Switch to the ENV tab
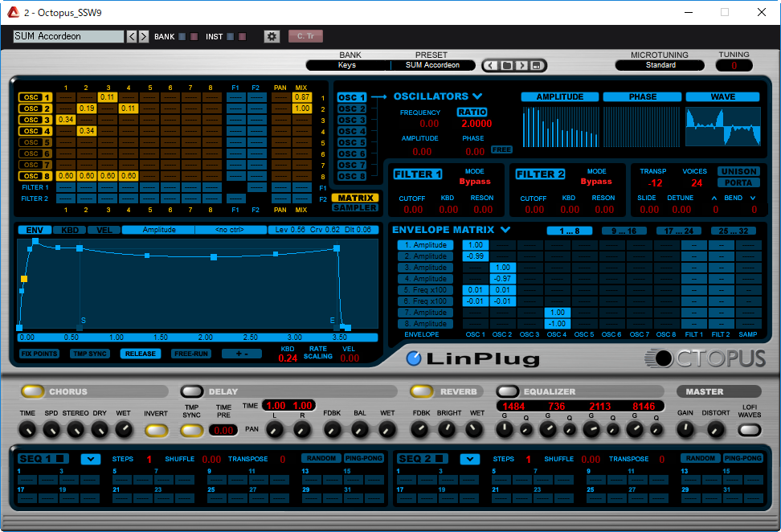Viewport: 781px width, 532px height. (35, 230)
